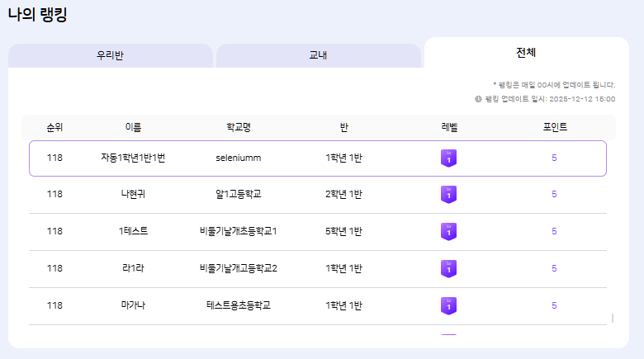This screenshot has width=644, height=359.
Task: Click the point value for 마가나
Action: tap(554, 306)
